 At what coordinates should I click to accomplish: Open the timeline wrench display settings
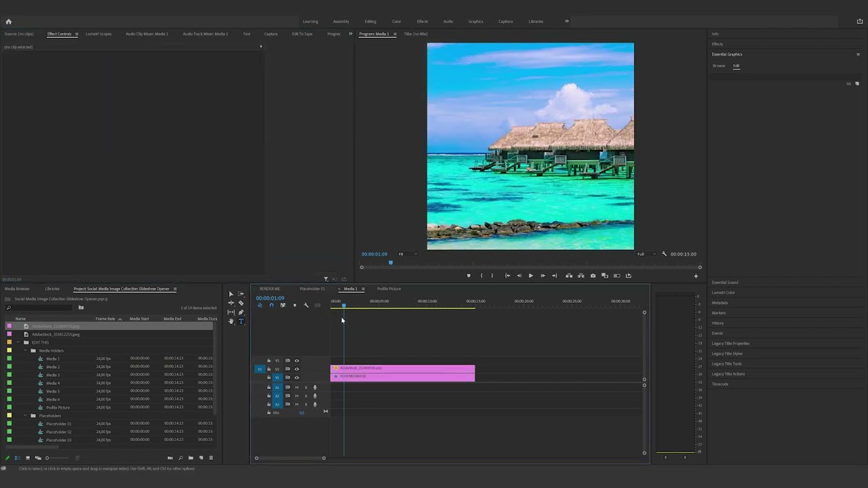(306, 305)
